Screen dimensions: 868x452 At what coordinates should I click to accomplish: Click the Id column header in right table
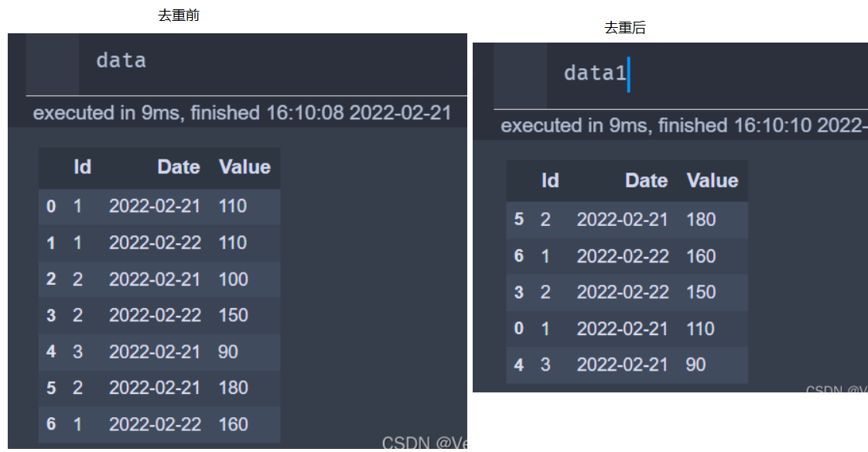pyautogui.click(x=550, y=180)
